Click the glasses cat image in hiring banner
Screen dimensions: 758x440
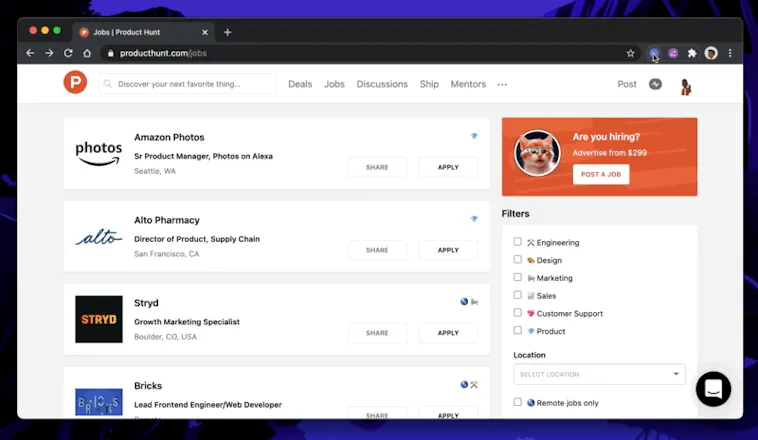click(x=537, y=153)
